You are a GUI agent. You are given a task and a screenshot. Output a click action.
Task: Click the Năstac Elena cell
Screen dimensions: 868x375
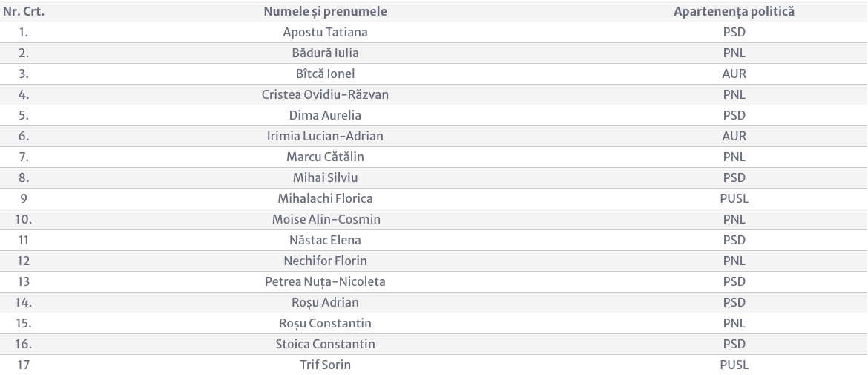click(325, 240)
